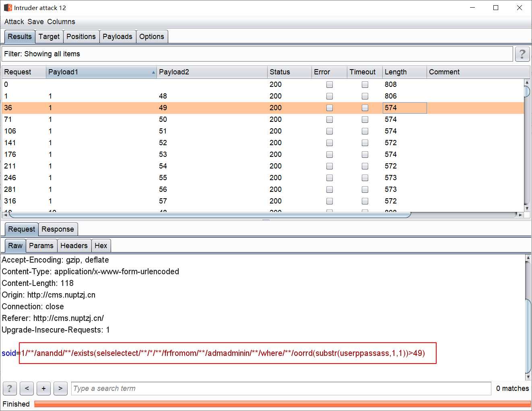
Task: Click the Burp Suite window logo icon
Action: (x=8, y=8)
